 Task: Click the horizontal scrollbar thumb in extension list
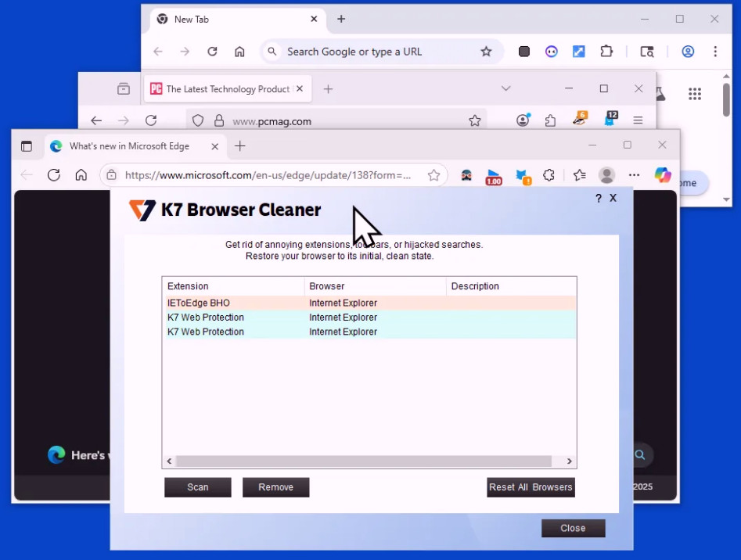click(x=364, y=461)
